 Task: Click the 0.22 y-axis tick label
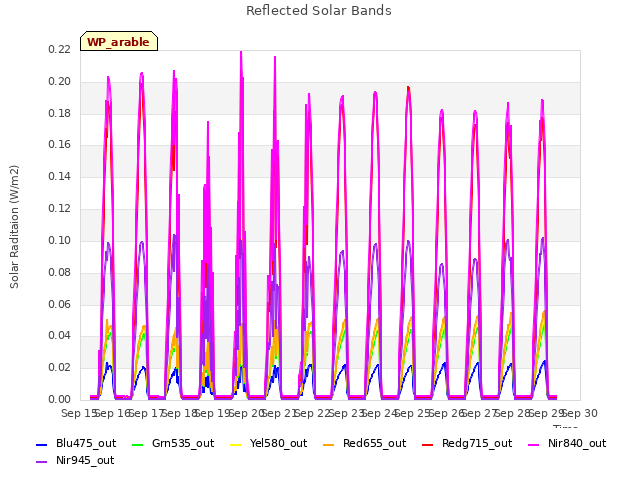click(x=60, y=49)
